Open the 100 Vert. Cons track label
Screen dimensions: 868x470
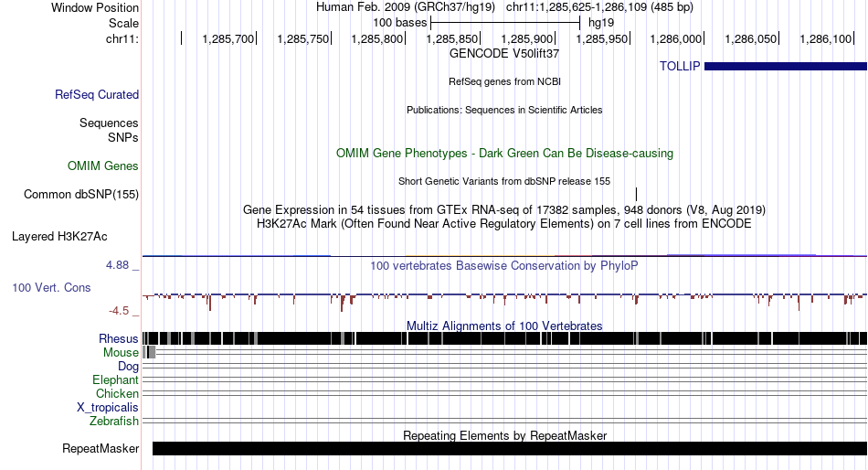click(x=51, y=288)
